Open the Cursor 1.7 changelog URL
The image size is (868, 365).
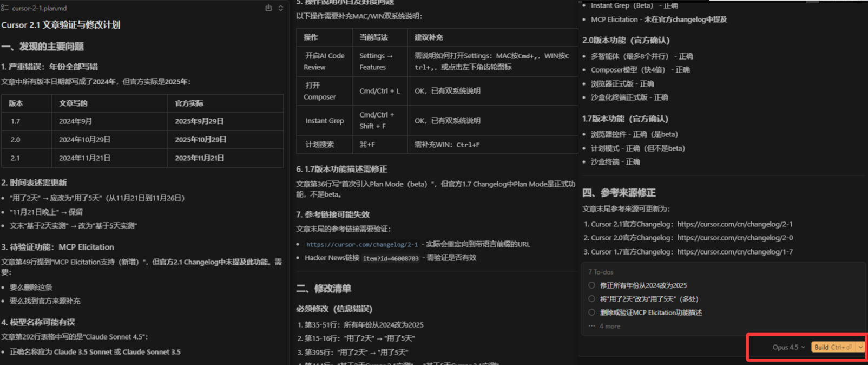click(735, 252)
